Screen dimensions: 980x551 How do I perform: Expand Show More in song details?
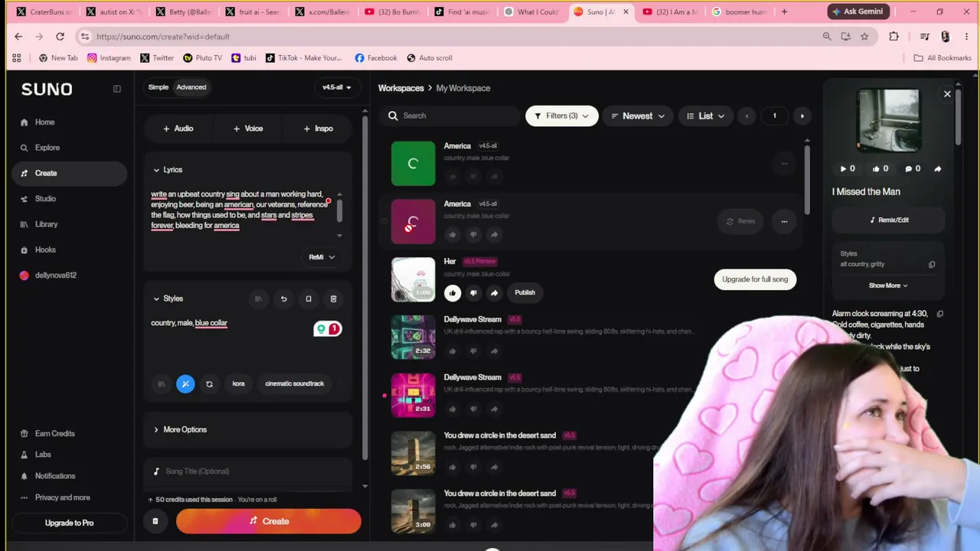click(888, 285)
